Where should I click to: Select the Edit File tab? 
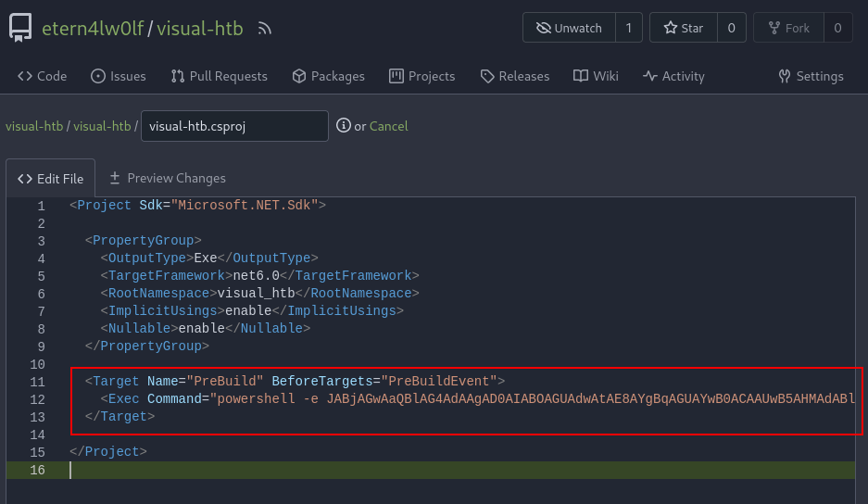pyautogui.click(x=50, y=178)
